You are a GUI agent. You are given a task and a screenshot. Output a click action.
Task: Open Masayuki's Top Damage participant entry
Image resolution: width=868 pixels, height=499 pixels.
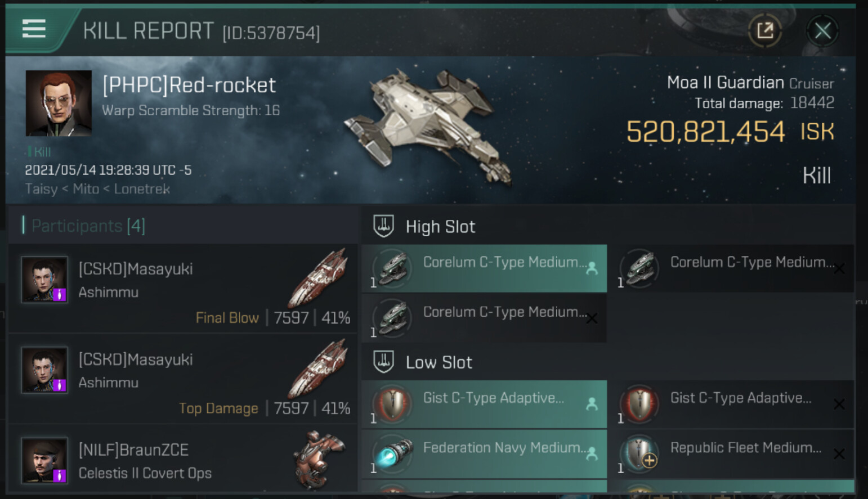pyautogui.click(x=183, y=379)
